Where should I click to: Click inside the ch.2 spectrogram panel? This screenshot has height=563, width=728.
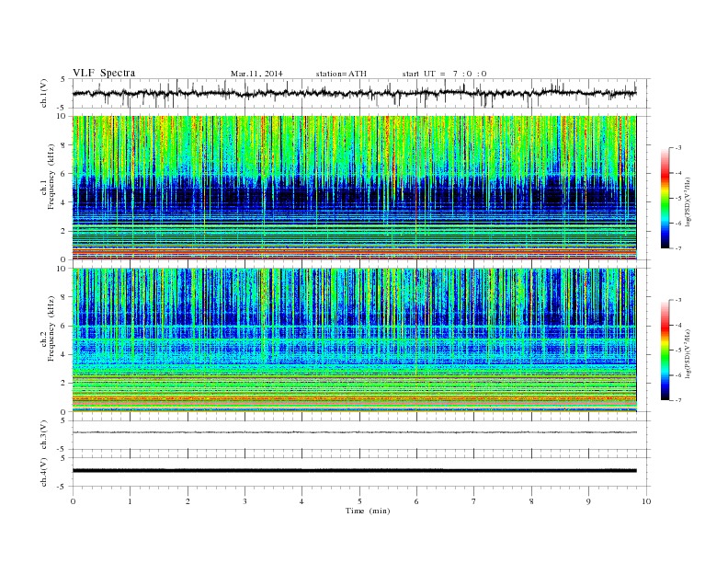pyautogui.click(x=354, y=340)
